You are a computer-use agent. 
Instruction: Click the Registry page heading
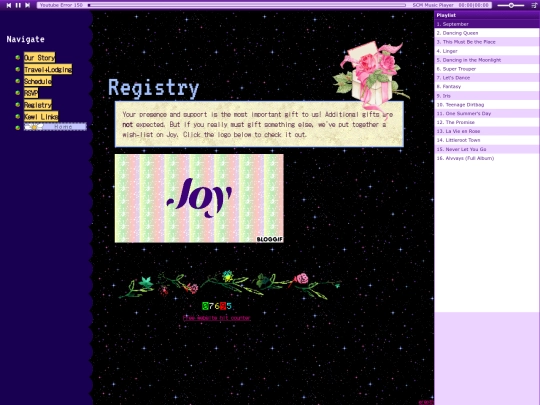tap(154, 88)
